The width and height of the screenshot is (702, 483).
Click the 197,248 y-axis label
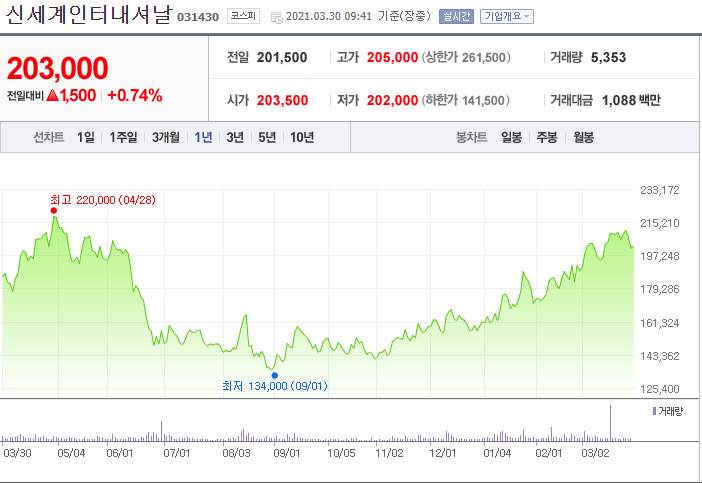point(659,256)
